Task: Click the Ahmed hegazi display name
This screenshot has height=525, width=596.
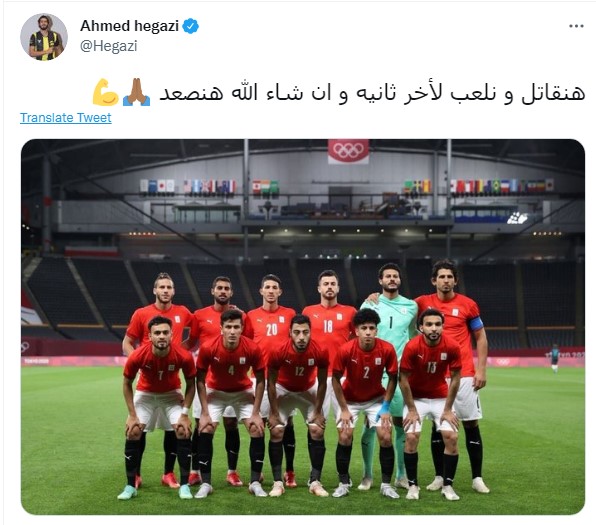Action: coord(129,26)
